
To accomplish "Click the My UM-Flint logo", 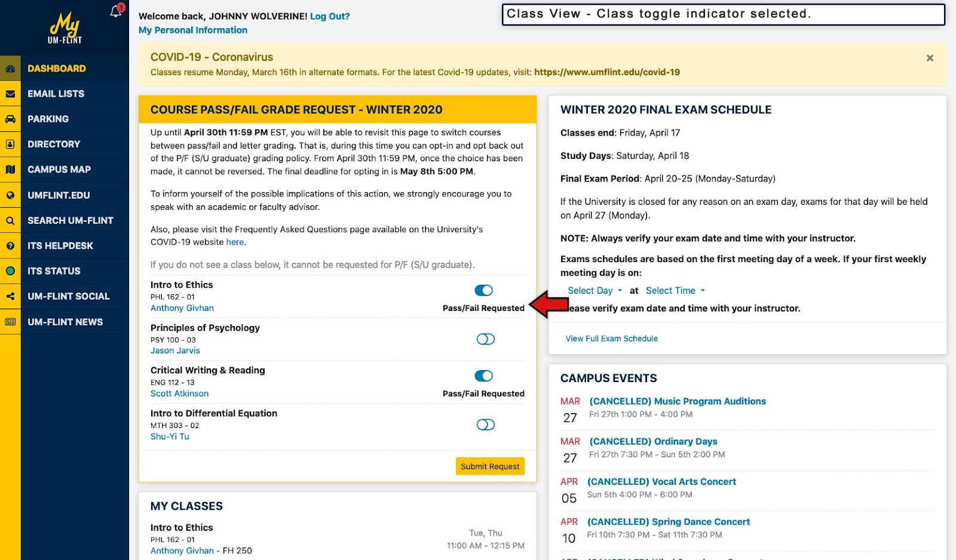I will click(x=65, y=28).
